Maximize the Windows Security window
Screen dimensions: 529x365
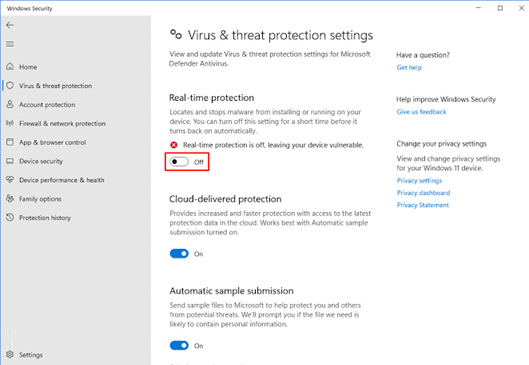(500, 8)
